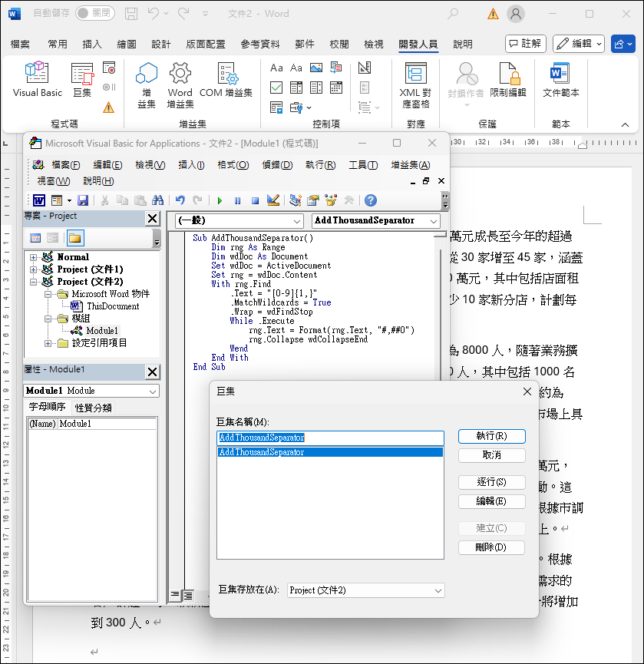Open the 增益集 add-ins button

coord(147,84)
